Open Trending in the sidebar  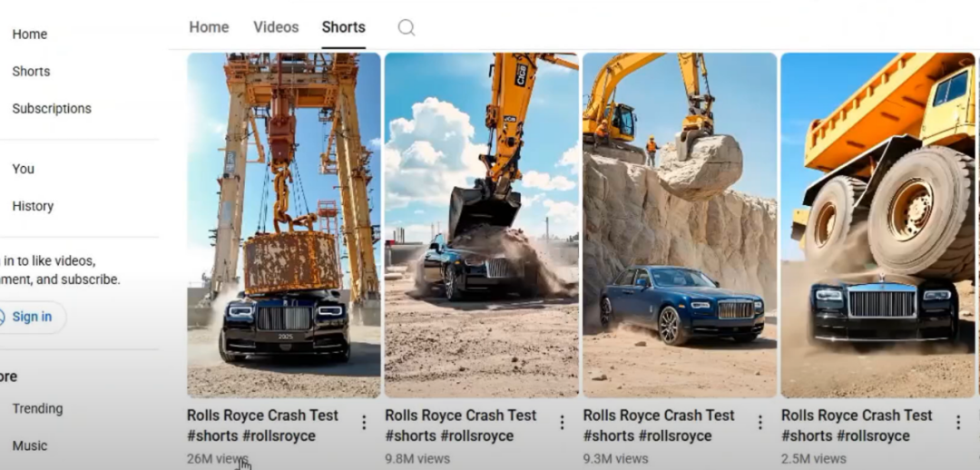coord(37,408)
